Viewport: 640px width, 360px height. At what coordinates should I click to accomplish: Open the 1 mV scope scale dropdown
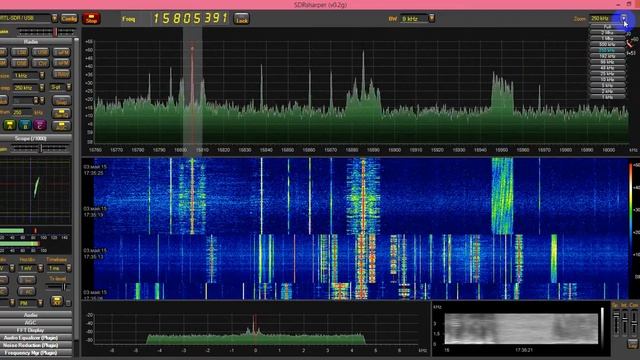click(x=40, y=268)
